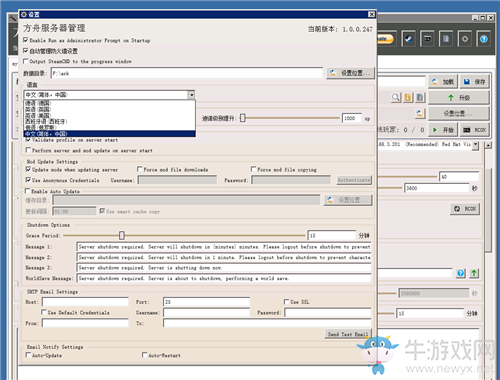The width and height of the screenshot is (500, 380).
Task: Click 保存 save button in main window
Action: pos(475,82)
